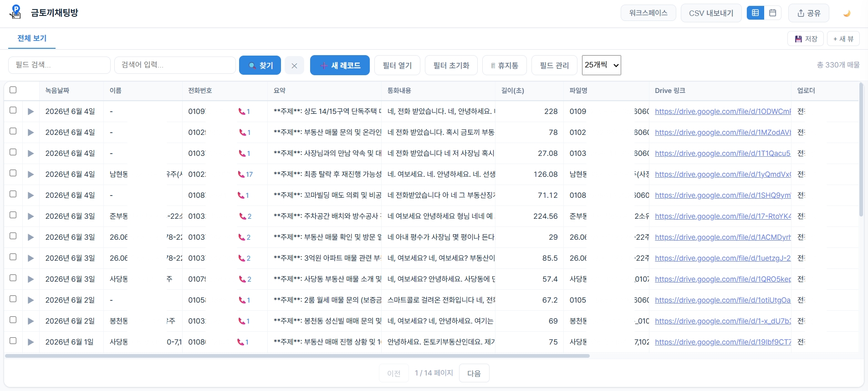
Task: Check the row with duration 78
Action: 13,131
